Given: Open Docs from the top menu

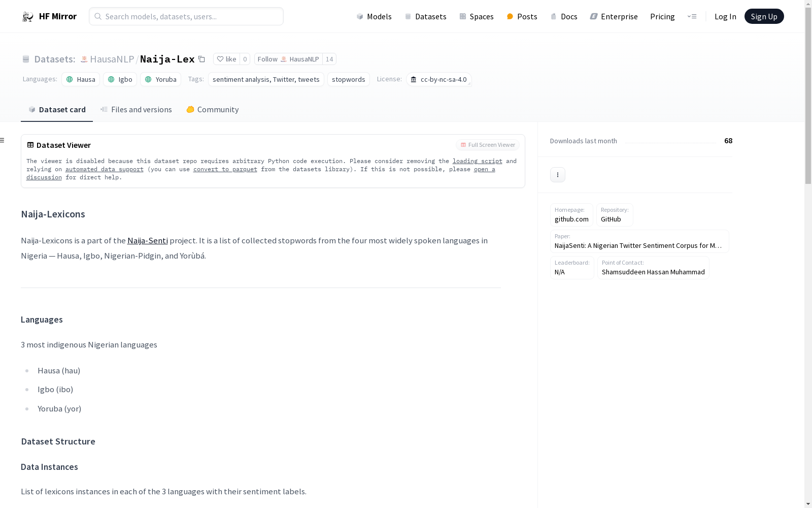Looking at the screenshot, I should click(564, 16).
